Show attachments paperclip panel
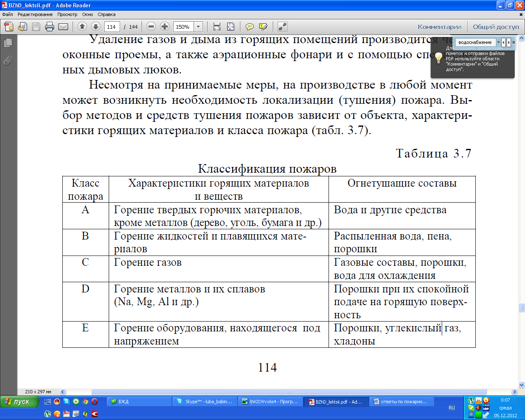 tap(8, 61)
